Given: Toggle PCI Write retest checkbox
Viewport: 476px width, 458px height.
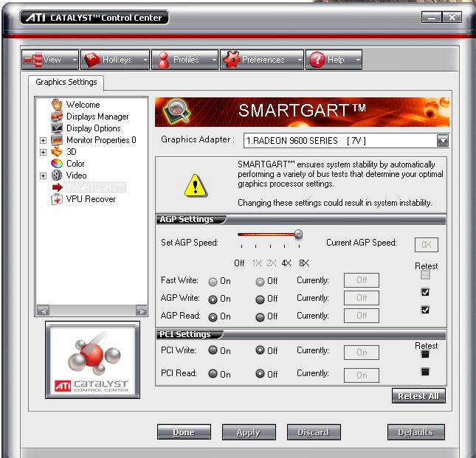Looking at the screenshot, I should point(425,354).
